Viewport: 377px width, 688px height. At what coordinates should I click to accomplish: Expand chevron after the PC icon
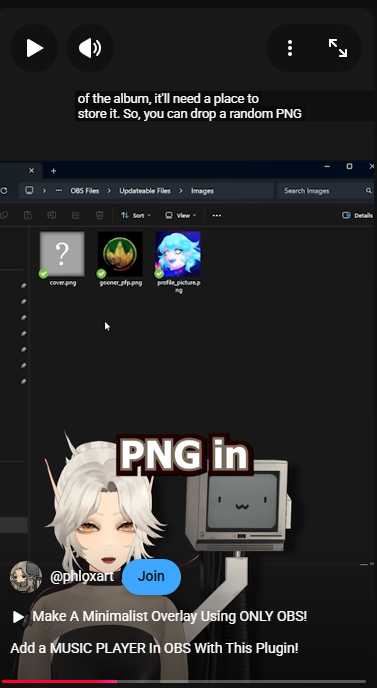[44, 190]
